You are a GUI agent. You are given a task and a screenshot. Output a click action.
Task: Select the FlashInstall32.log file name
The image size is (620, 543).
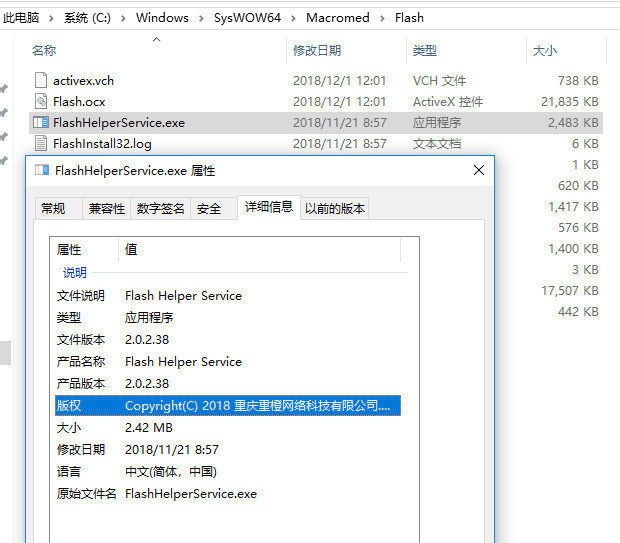pyautogui.click(x=102, y=144)
